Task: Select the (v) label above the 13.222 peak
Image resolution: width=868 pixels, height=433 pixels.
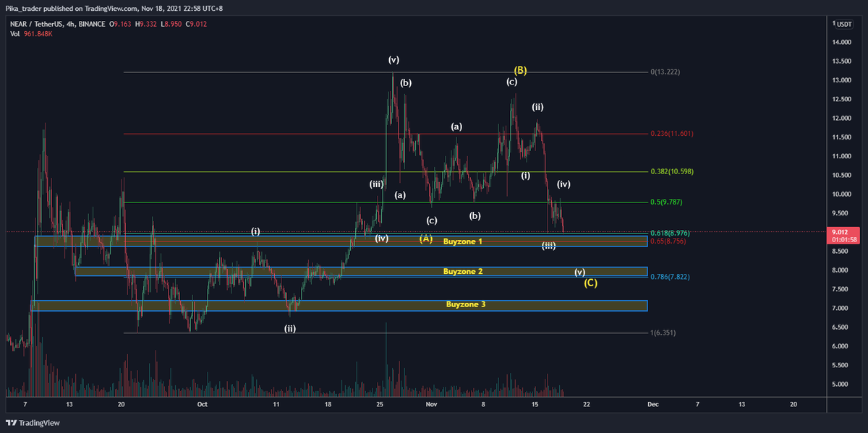Action: pos(393,60)
